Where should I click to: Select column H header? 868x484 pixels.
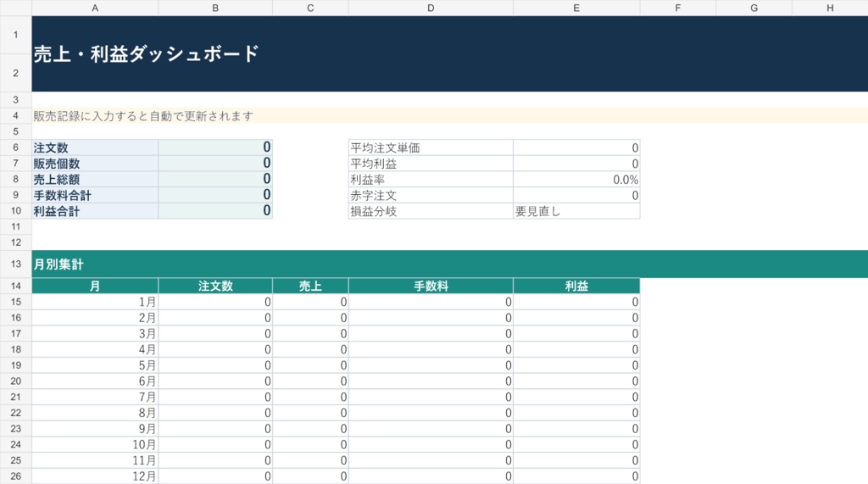[830, 8]
